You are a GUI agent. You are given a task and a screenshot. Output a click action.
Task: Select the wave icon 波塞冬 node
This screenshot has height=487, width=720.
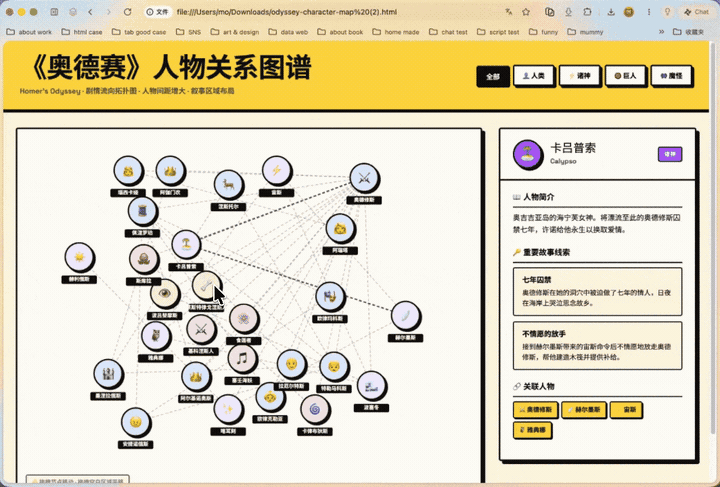(371, 386)
